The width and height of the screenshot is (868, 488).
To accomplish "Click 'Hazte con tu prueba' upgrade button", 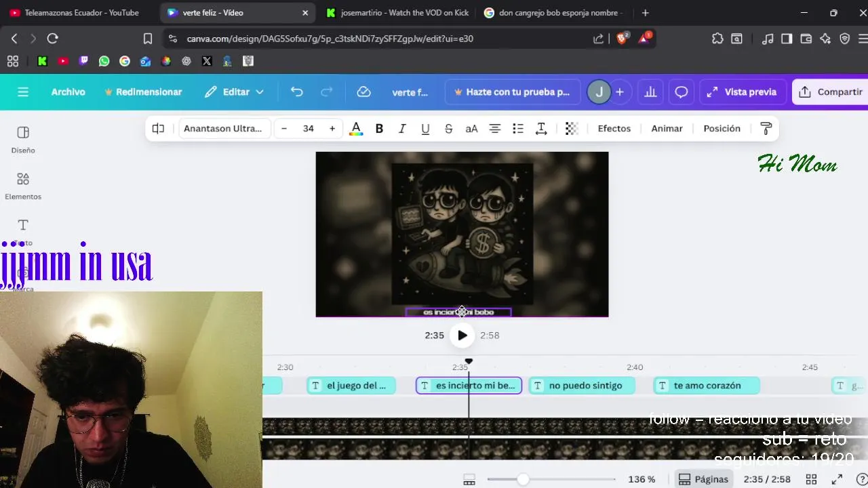I will pos(513,92).
